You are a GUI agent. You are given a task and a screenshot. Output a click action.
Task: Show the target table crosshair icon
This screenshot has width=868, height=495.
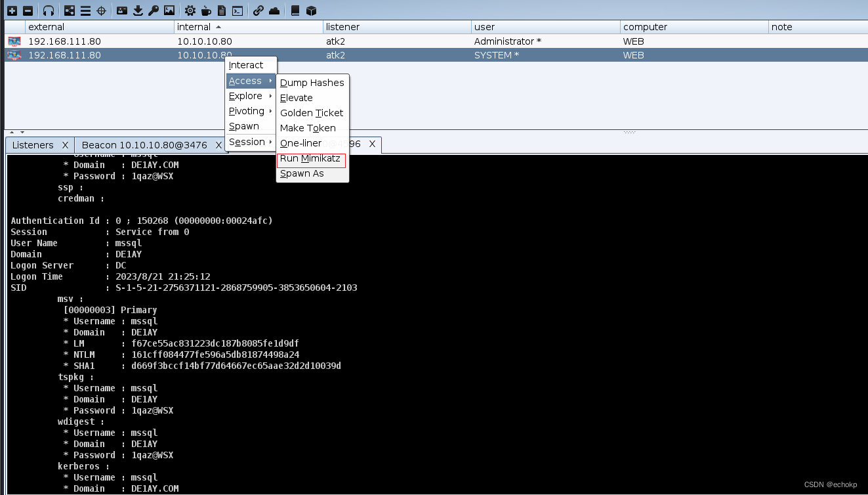[x=101, y=11]
